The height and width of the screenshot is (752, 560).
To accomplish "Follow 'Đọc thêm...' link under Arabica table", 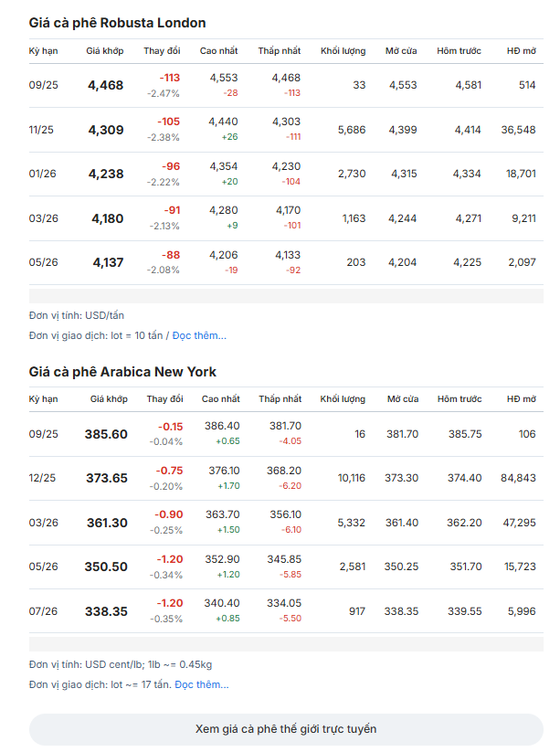I will [x=201, y=684].
